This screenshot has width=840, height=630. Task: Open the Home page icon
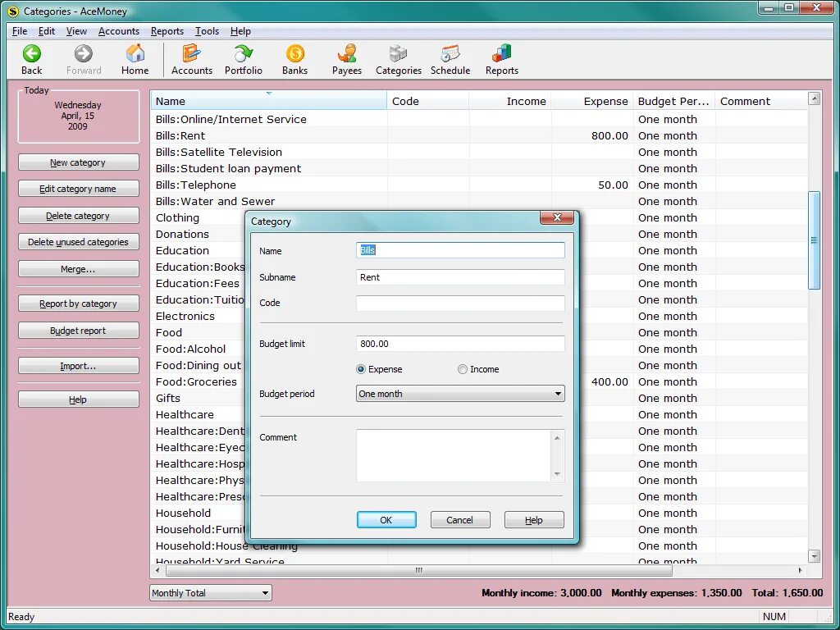pyautogui.click(x=135, y=53)
